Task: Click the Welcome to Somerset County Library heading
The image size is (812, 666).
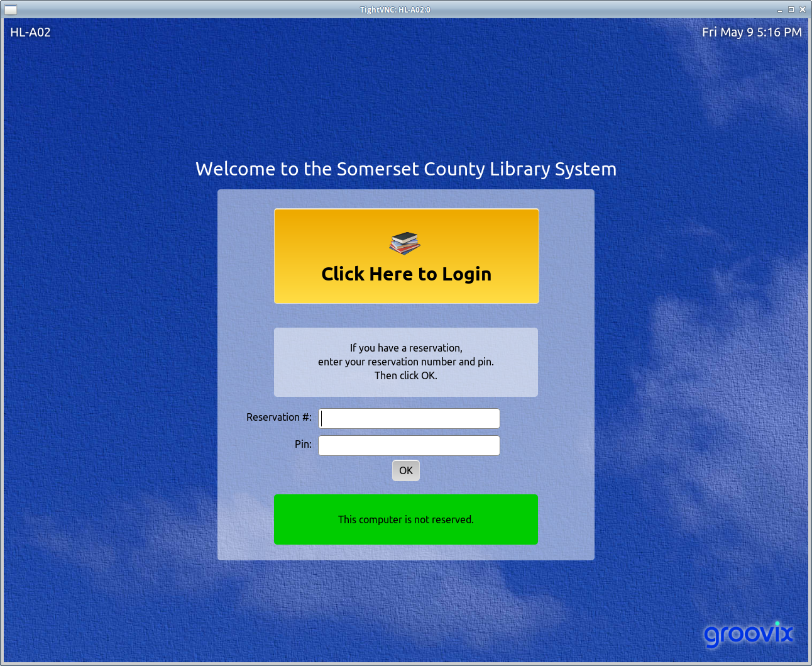Action: click(x=406, y=169)
